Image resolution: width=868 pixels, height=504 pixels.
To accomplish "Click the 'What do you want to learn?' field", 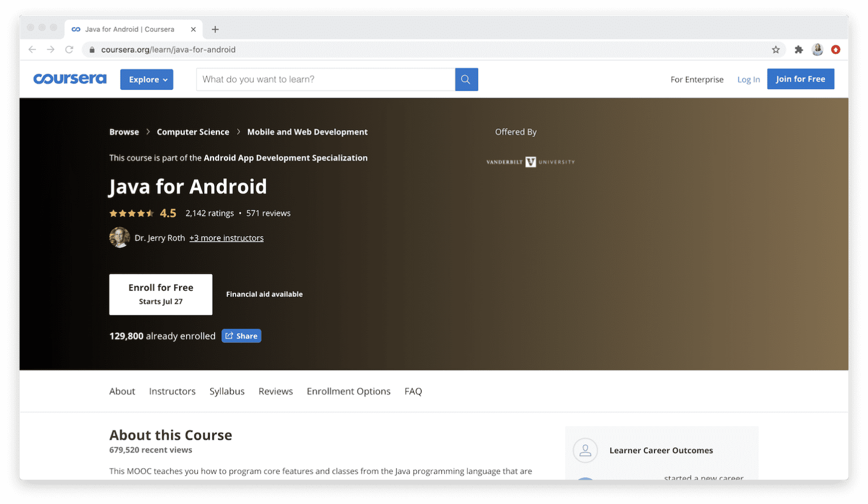I will (325, 79).
